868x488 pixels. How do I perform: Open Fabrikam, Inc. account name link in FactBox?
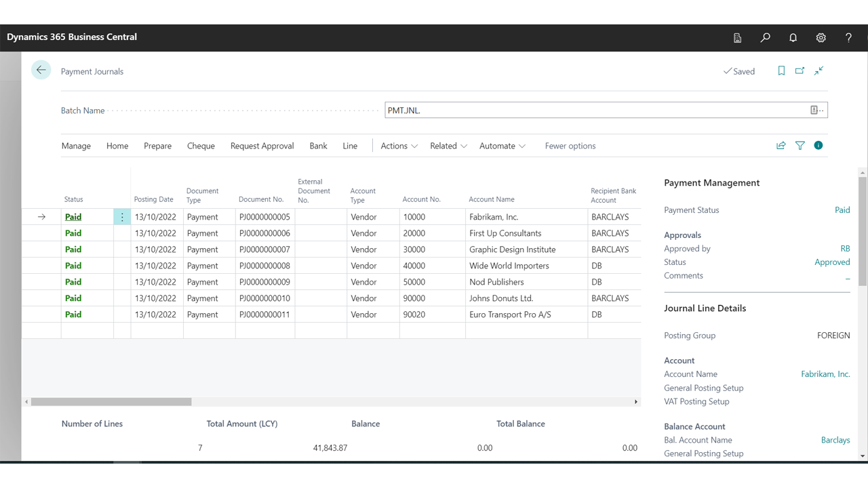pos(825,374)
